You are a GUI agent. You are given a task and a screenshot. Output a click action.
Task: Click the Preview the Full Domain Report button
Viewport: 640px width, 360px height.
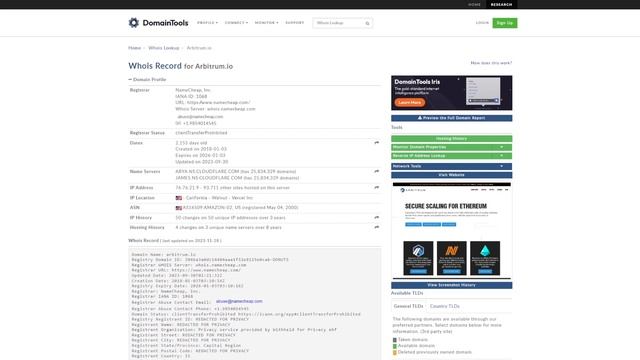tap(451, 118)
